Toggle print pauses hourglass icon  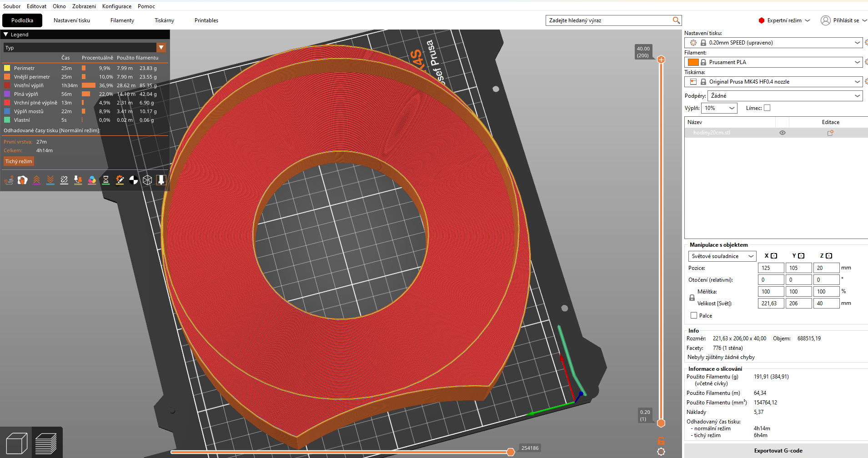[106, 180]
